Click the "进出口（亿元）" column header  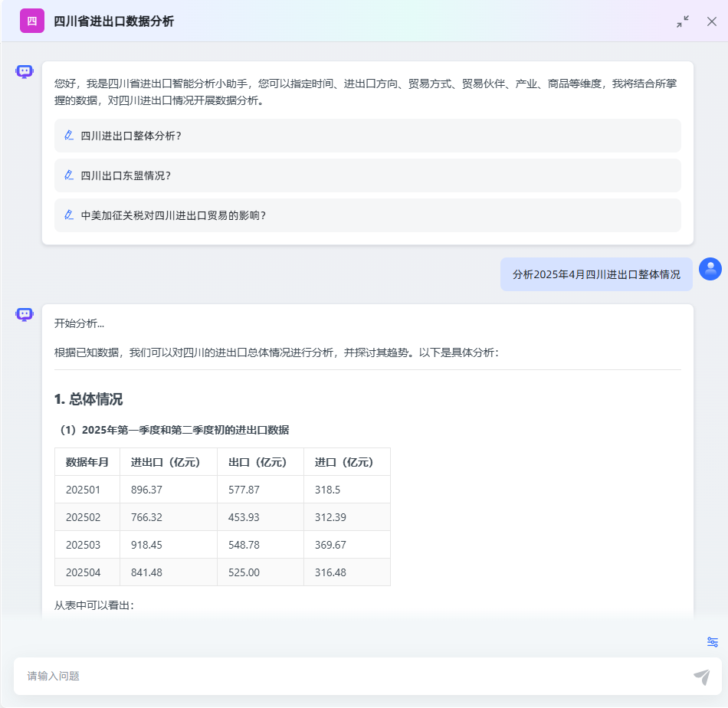(167, 461)
